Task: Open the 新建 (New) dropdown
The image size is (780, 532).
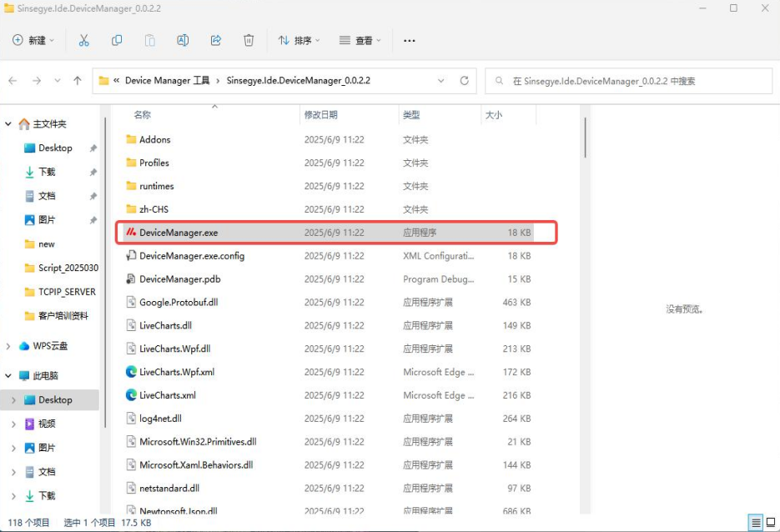Action: pos(33,40)
